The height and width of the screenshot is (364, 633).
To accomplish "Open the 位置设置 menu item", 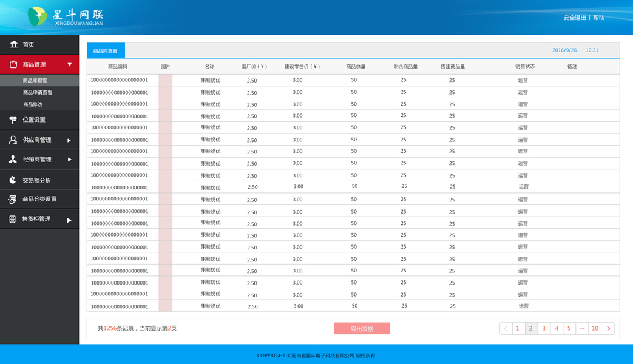I will coord(39,120).
